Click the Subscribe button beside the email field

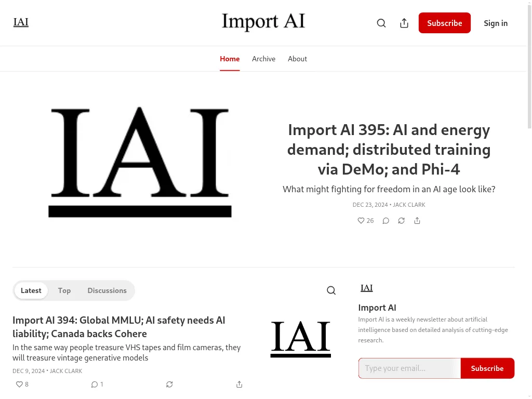pos(487,368)
